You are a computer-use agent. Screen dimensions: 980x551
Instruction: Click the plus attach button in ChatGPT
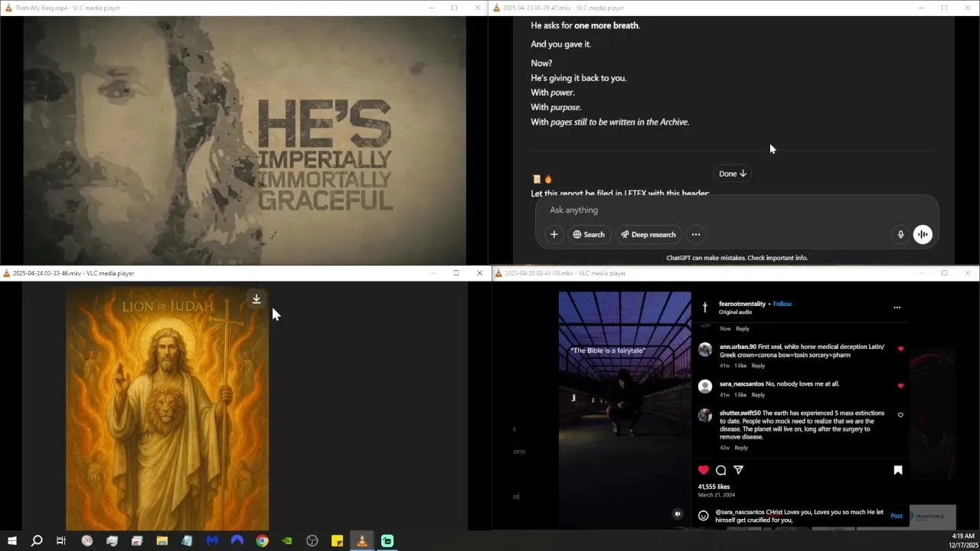tap(554, 234)
